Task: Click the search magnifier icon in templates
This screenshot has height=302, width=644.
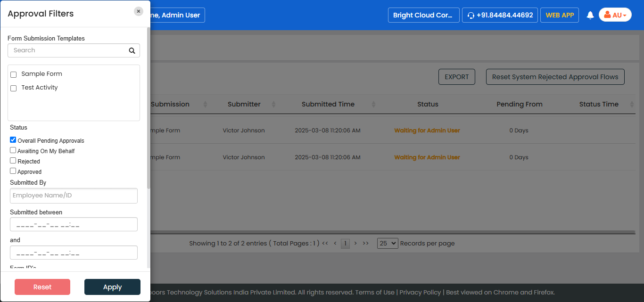Action: pyautogui.click(x=132, y=51)
